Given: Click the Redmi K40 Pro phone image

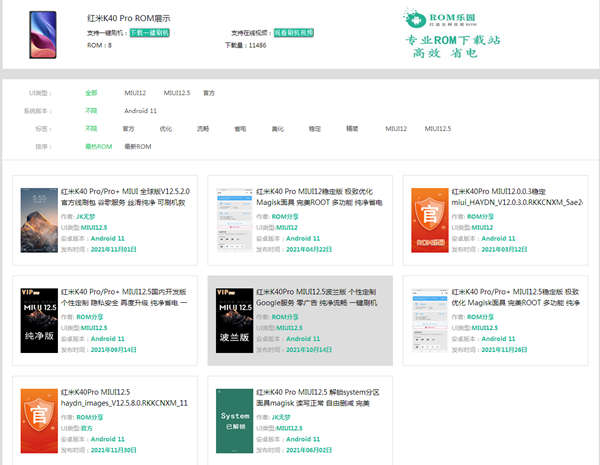Looking at the screenshot, I should pos(43,32).
